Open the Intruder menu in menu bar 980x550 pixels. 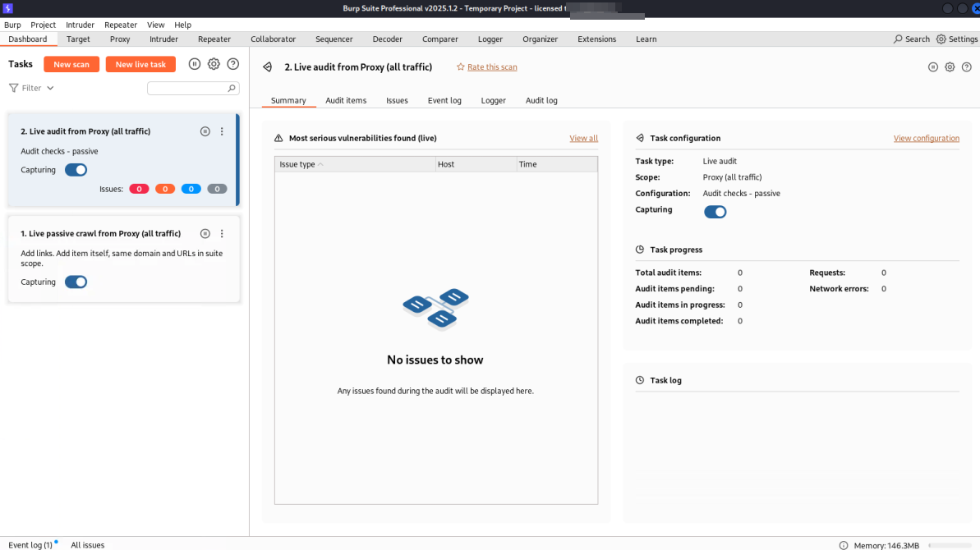80,25
